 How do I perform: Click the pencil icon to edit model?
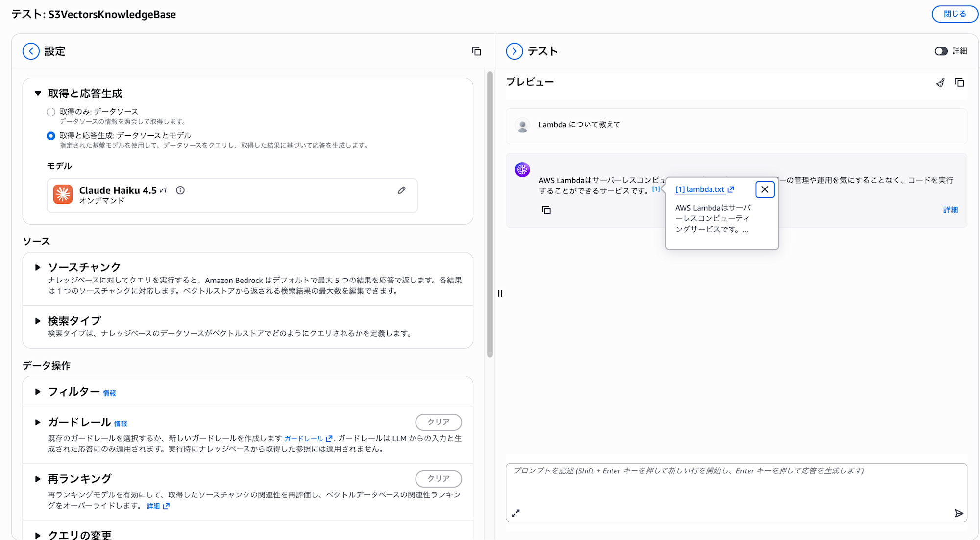[x=402, y=190]
